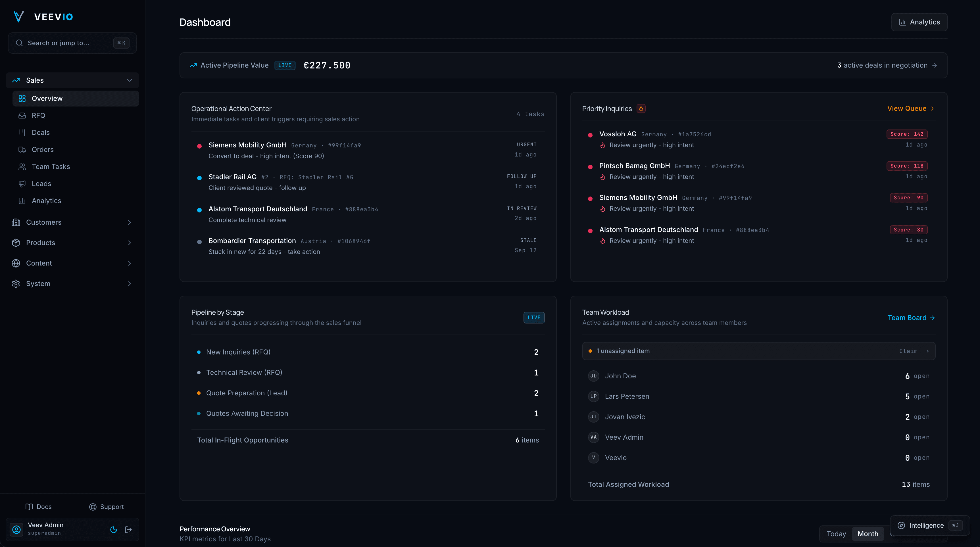Collapse the Sales section chevron
Screen dimensions: 980x547
pos(129,80)
